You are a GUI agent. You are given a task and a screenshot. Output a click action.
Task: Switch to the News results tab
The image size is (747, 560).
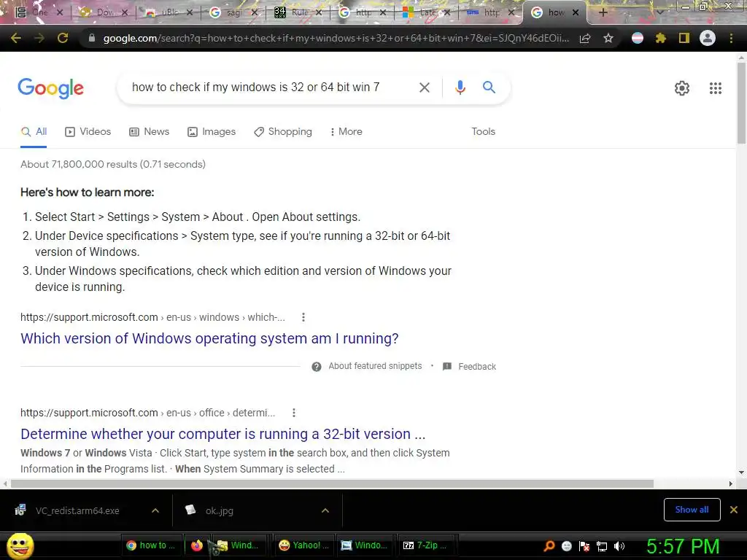tap(149, 132)
